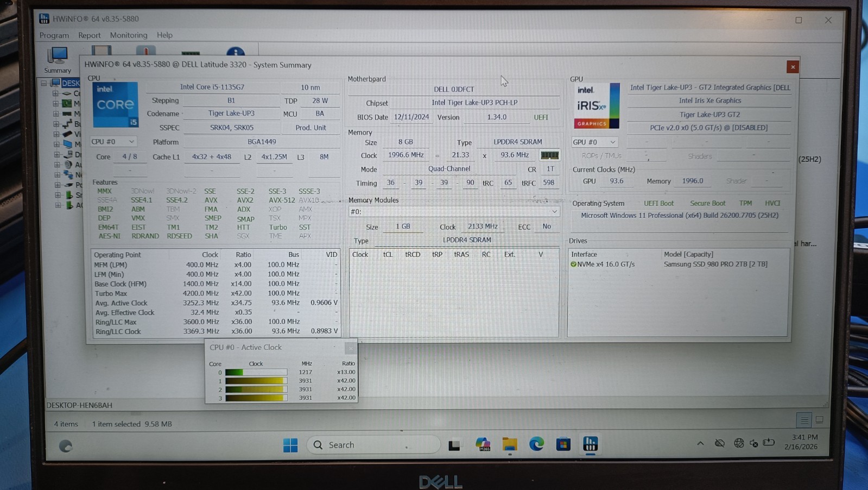Open Task View from the taskbar

pyautogui.click(x=454, y=445)
